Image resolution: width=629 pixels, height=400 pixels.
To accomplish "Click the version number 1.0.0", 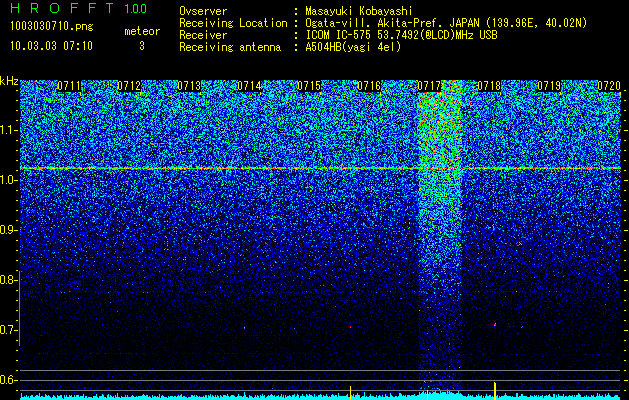I will 135,8.
